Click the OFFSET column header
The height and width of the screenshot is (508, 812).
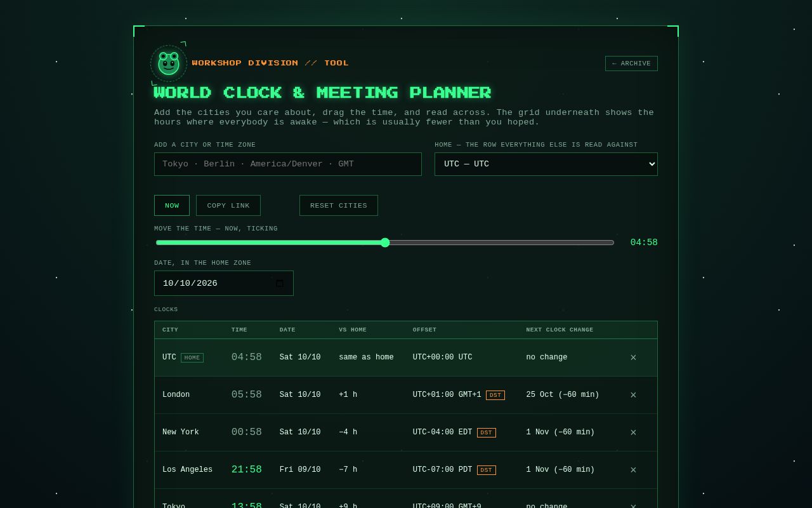point(424,330)
